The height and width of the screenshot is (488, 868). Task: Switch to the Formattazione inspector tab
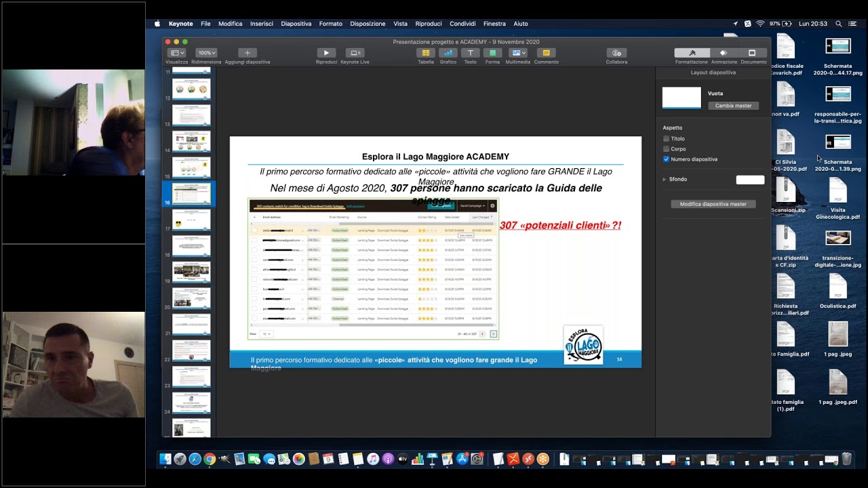tap(692, 53)
